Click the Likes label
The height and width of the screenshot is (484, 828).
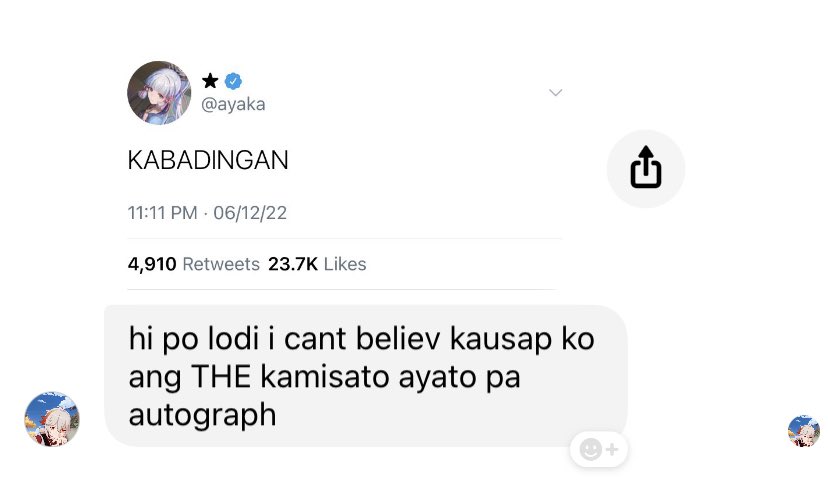click(345, 264)
